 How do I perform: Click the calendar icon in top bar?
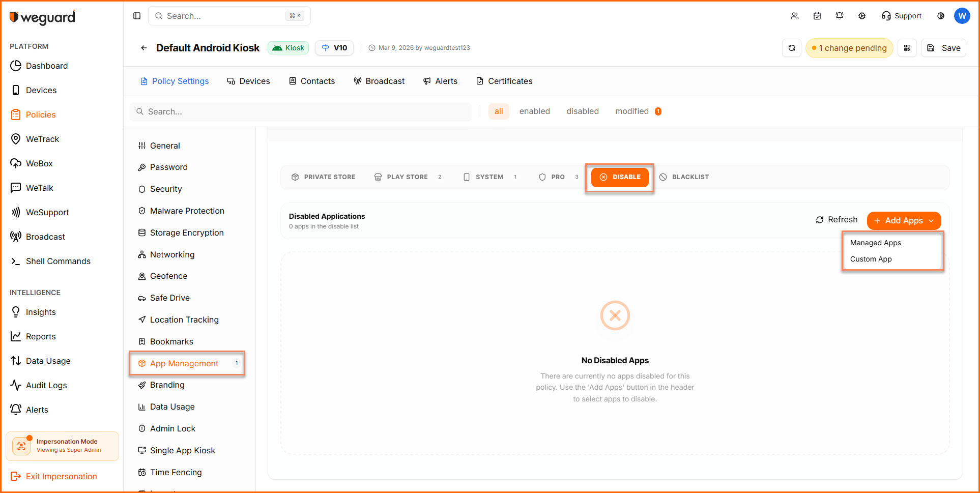[x=817, y=16]
